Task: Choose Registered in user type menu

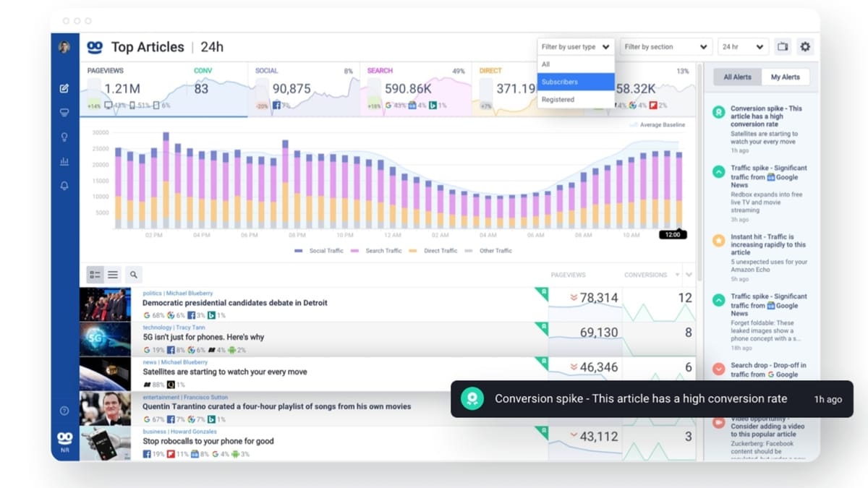Action: pyautogui.click(x=576, y=100)
